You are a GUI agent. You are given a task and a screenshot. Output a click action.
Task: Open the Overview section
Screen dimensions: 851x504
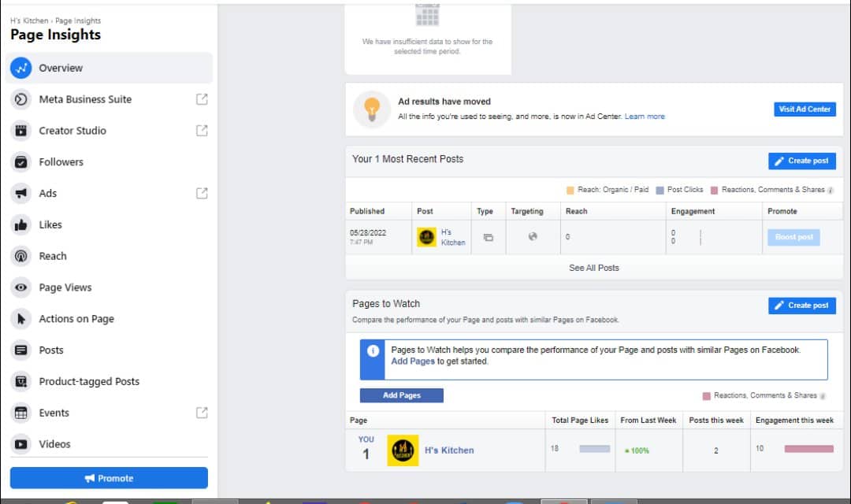(x=109, y=68)
